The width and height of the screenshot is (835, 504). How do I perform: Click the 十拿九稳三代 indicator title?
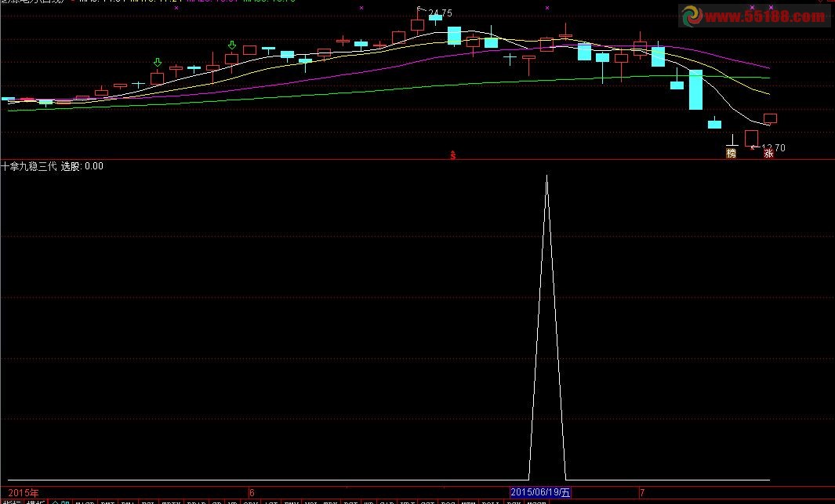tap(29, 166)
